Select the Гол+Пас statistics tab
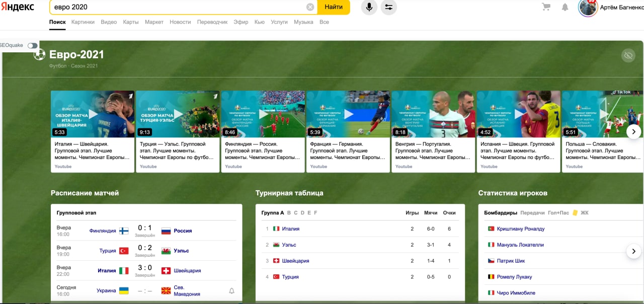644x304 pixels. [x=558, y=213]
